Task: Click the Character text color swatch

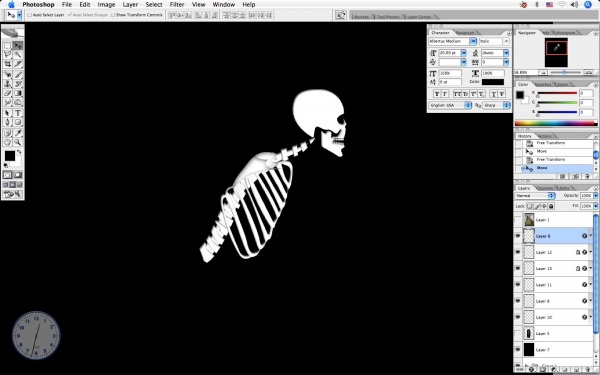Action: (493, 82)
